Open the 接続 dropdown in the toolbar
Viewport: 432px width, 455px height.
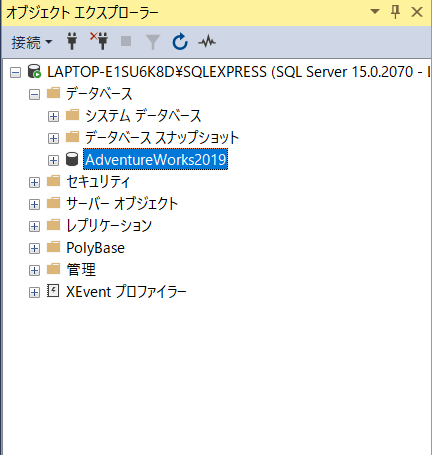click(32, 42)
